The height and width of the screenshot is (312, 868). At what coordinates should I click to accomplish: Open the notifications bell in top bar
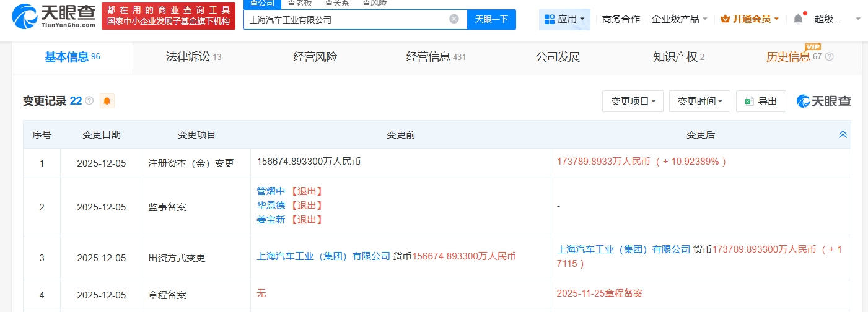tap(798, 19)
